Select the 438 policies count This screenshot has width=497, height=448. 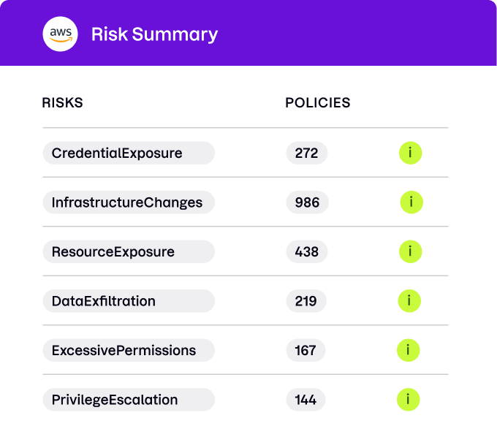[307, 251]
